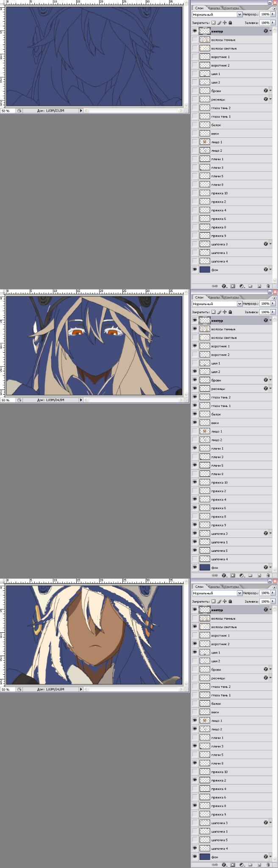Add adjustment layer in orange-eyed document's layers panel
The image size is (278, 868).
(x=242, y=576)
